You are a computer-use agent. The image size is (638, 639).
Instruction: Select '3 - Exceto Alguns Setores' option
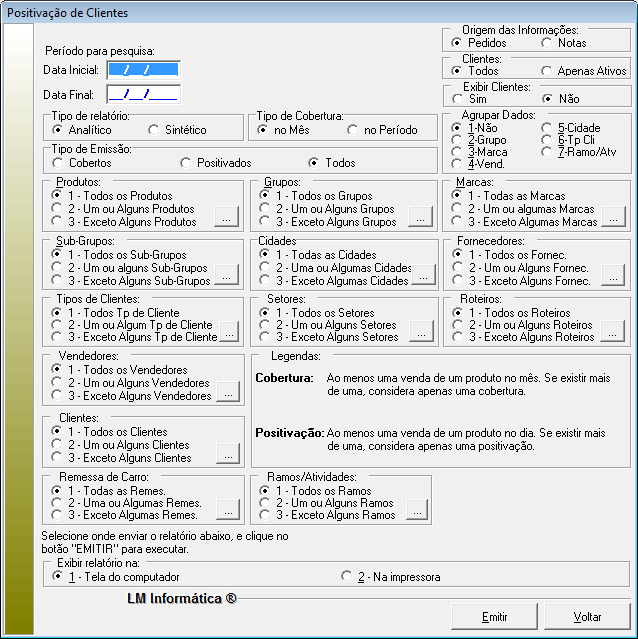point(265,337)
